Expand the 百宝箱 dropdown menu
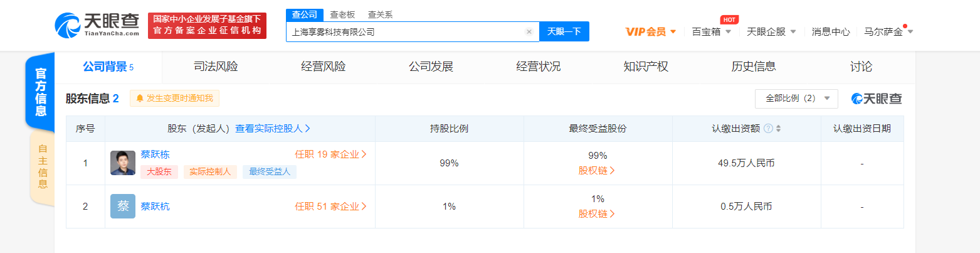The height and width of the screenshot is (253, 980). [711, 31]
